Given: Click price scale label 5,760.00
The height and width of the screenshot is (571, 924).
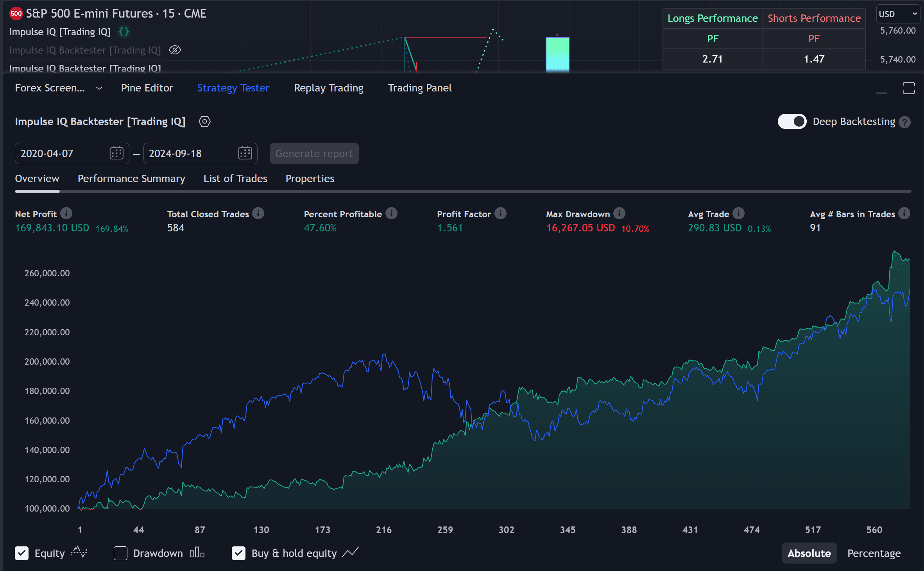Looking at the screenshot, I should [x=898, y=30].
